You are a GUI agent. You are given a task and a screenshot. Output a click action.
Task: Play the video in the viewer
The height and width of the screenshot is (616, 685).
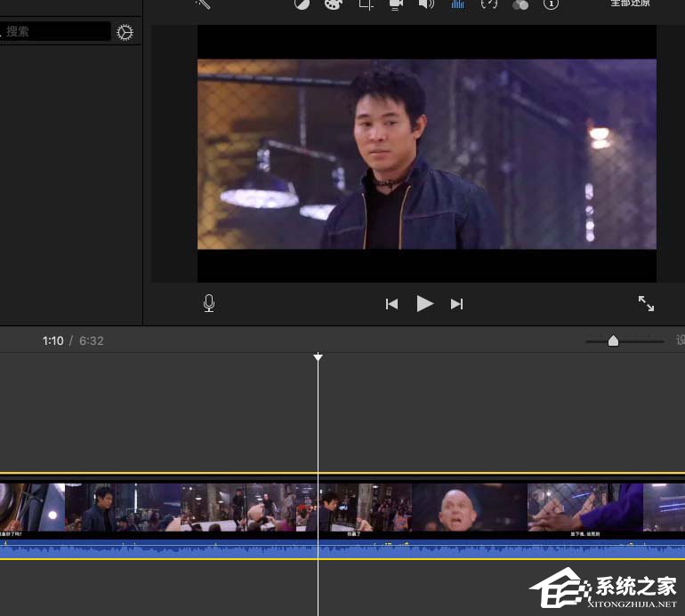tap(424, 303)
